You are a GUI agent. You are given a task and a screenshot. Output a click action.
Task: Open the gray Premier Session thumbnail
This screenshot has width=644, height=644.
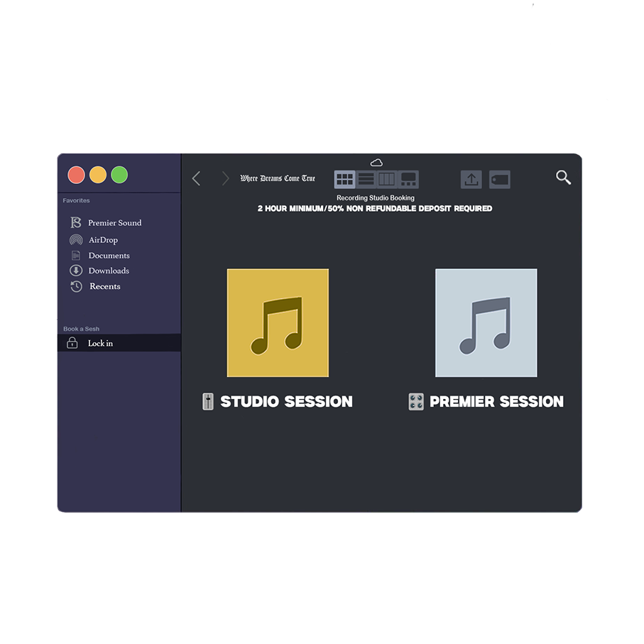point(486,323)
